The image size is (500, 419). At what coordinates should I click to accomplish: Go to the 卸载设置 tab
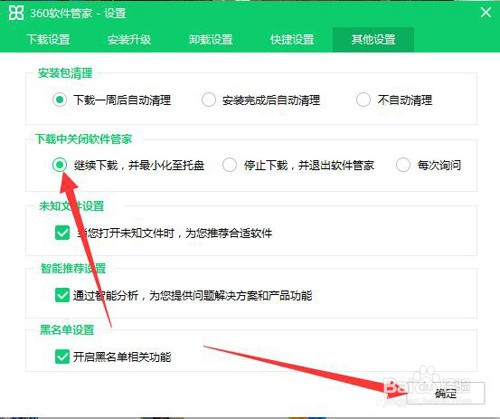pos(211,39)
